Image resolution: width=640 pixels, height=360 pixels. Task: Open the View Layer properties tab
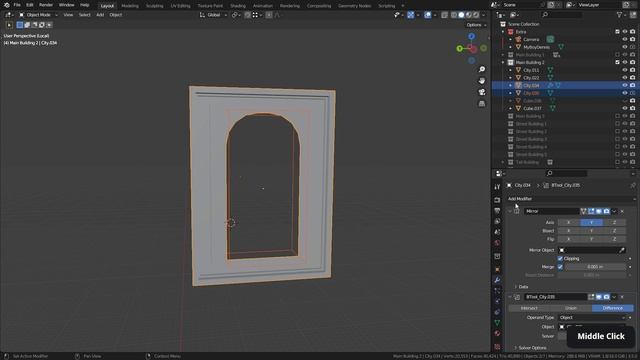coord(497,222)
